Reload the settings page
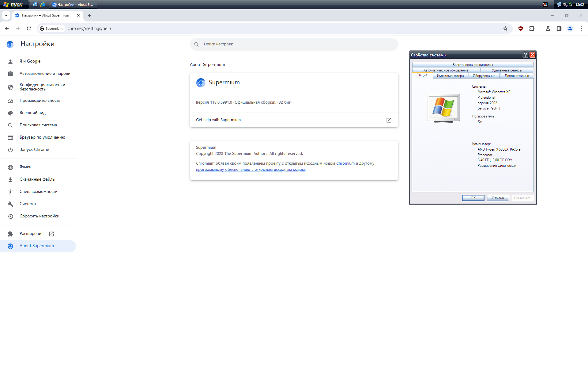 (29, 29)
